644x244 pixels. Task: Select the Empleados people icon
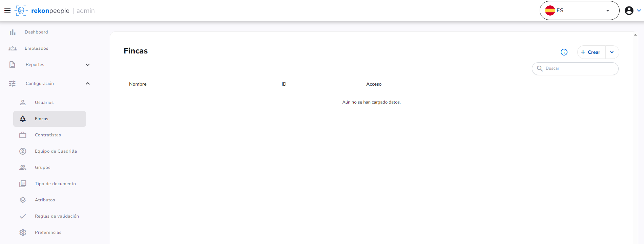[13, 48]
